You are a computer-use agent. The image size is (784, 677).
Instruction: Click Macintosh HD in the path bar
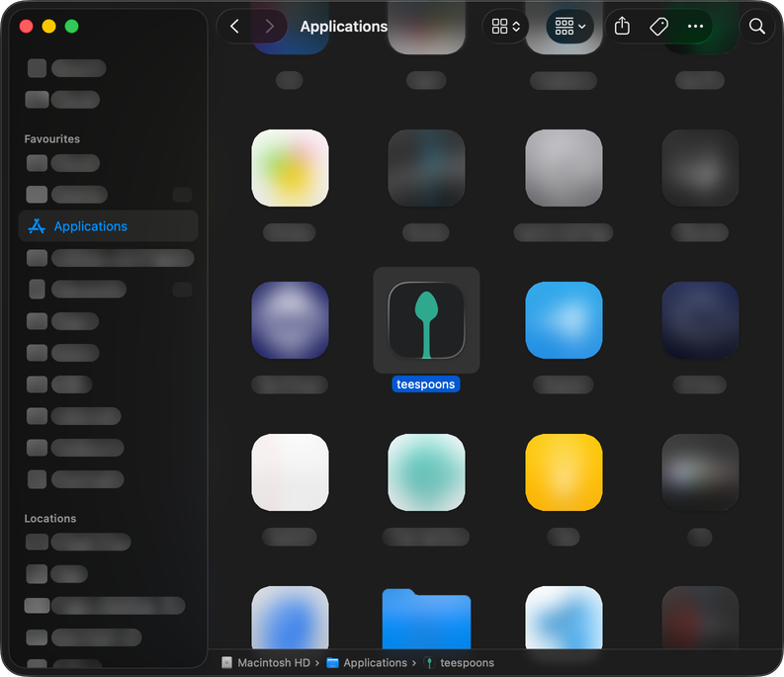[266, 662]
